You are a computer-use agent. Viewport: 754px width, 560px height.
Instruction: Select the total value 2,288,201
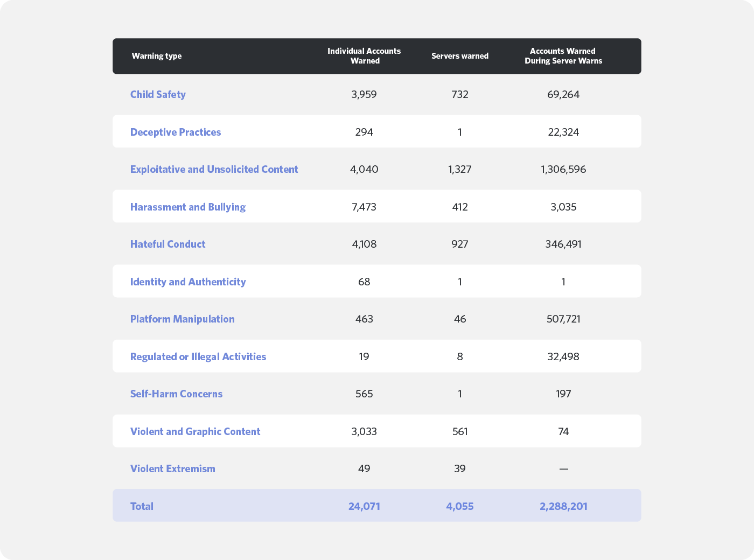point(563,506)
